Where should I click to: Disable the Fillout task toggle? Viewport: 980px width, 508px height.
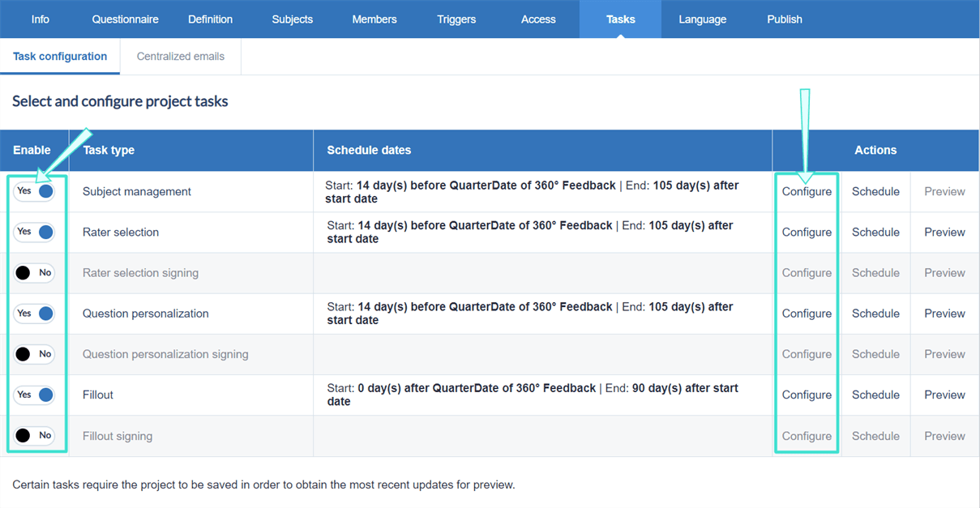(34, 395)
